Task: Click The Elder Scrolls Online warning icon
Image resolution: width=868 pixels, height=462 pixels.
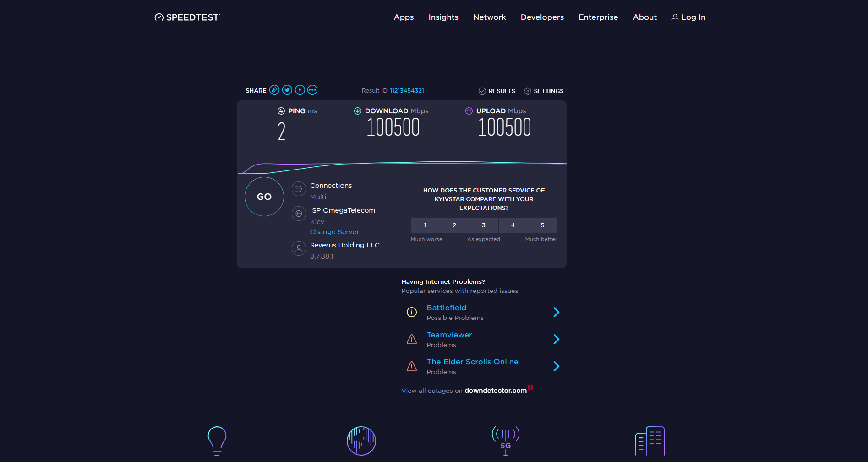Action: point(412,366)
